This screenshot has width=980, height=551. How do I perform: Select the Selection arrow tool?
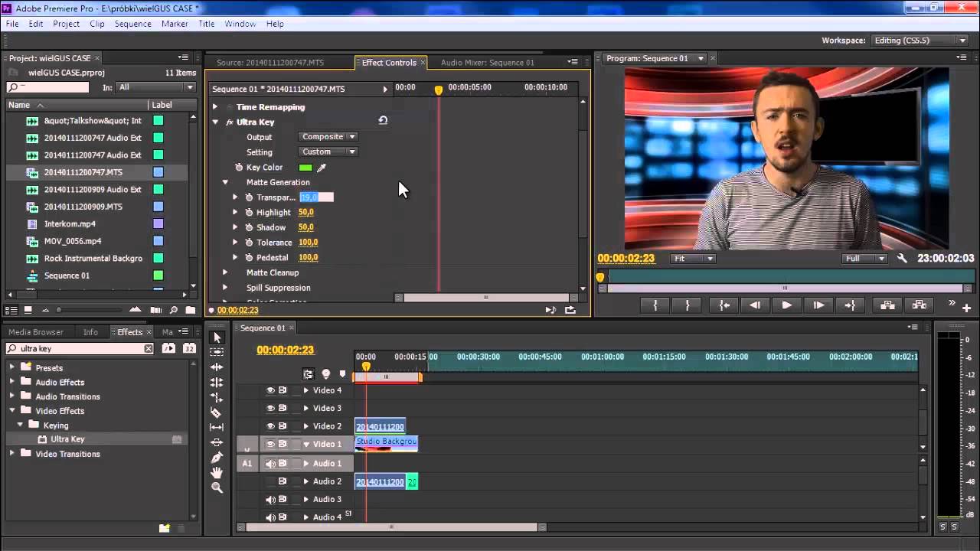point(217,337)
